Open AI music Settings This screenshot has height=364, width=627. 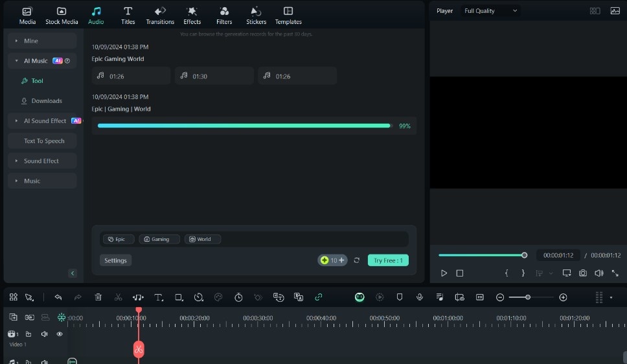115,260
